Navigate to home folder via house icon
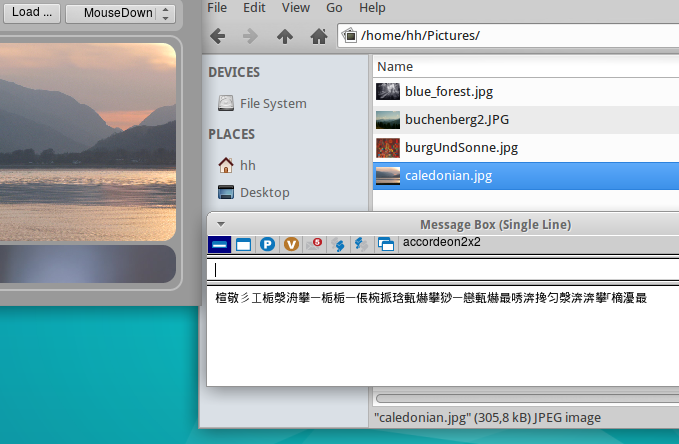679x444 pixels. click(x=318, y=36)
